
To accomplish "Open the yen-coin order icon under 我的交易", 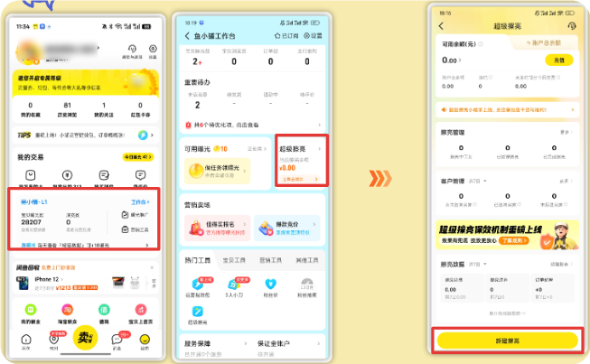I will pos(67,175).
